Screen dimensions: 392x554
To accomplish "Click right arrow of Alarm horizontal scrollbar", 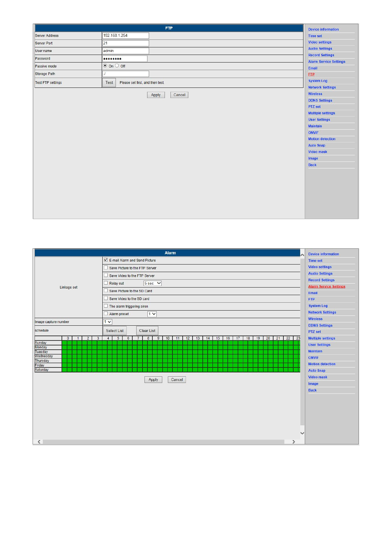I will pos(294,442).
